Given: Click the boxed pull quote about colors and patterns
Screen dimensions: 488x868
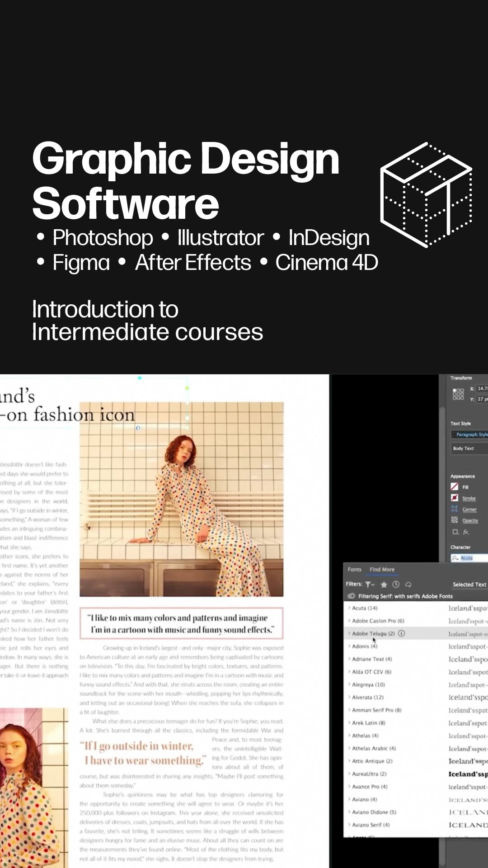Looking at the screenshot, I should tap(182, 623).
